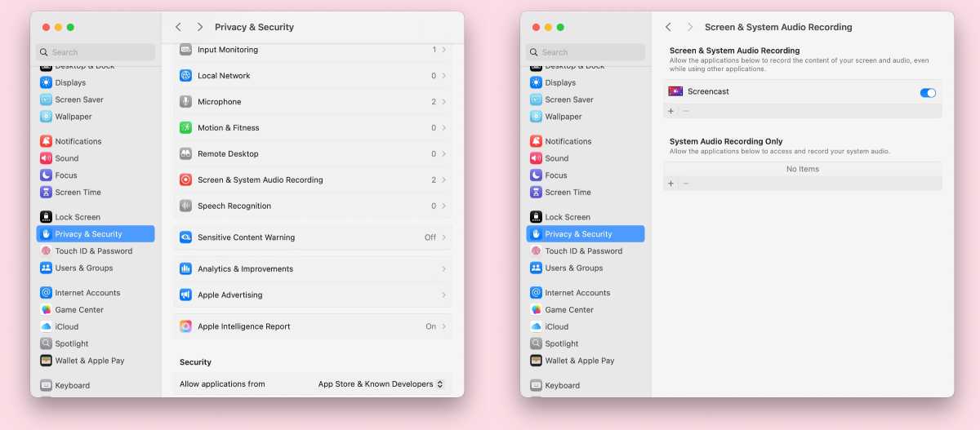Open Allow applications from dropdown
Screen dimensions: 980x430
(x=381, y=384)
